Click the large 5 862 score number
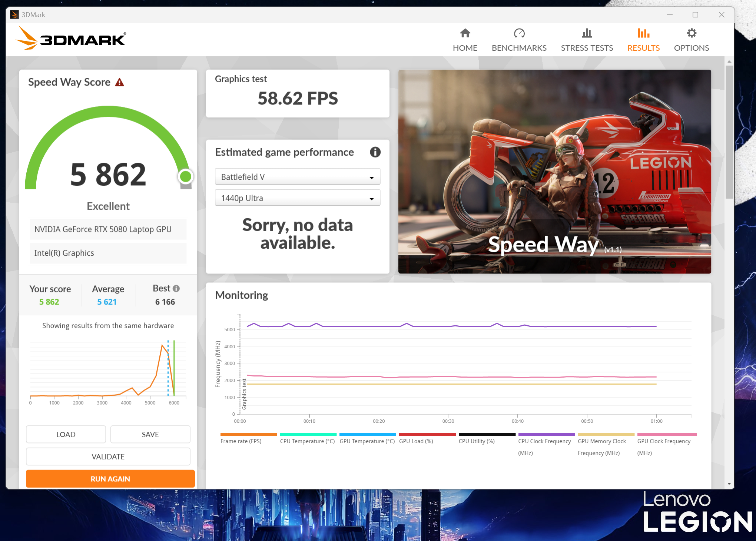 (108, 175)
